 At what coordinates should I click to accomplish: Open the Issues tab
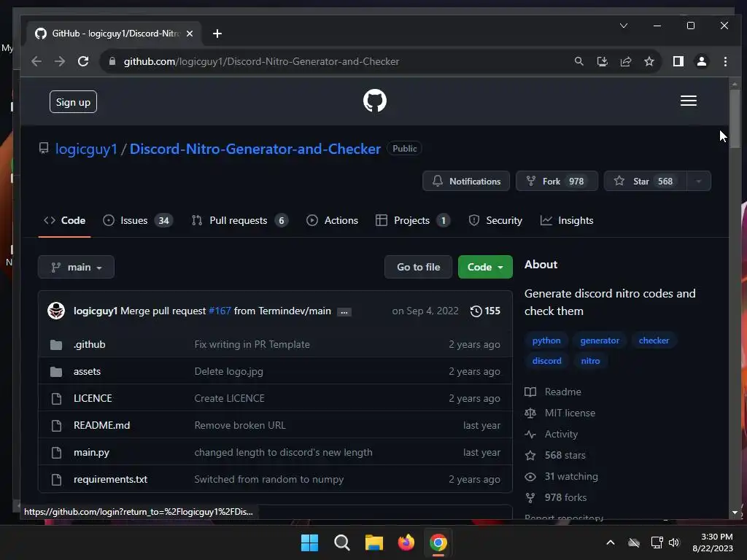coord(138,220)
